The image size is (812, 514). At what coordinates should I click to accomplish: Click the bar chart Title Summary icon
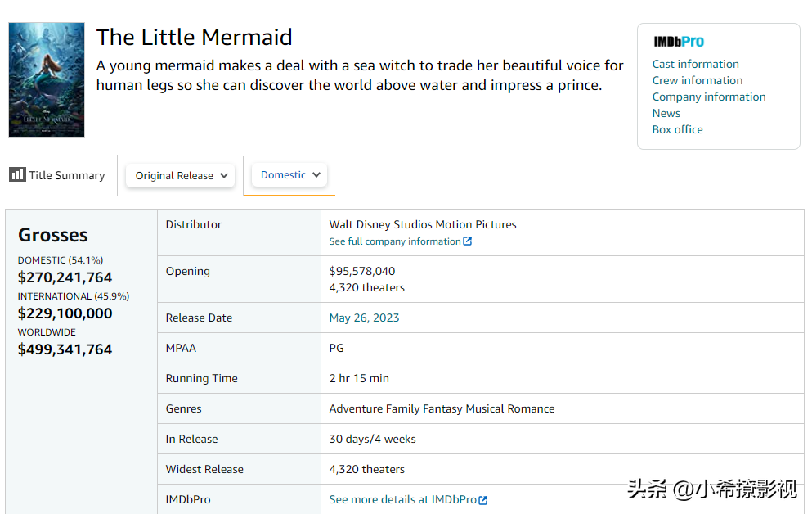coord(17,174)
